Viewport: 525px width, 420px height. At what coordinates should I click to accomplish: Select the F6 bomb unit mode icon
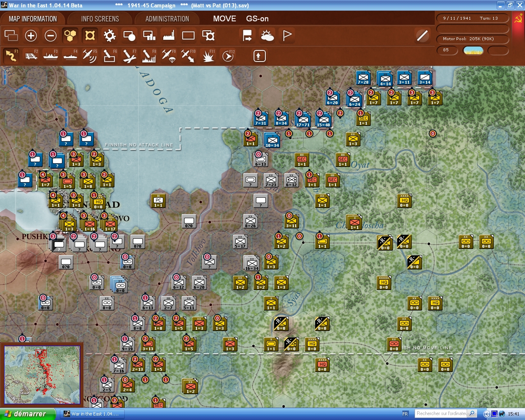[x=110, y=56]
